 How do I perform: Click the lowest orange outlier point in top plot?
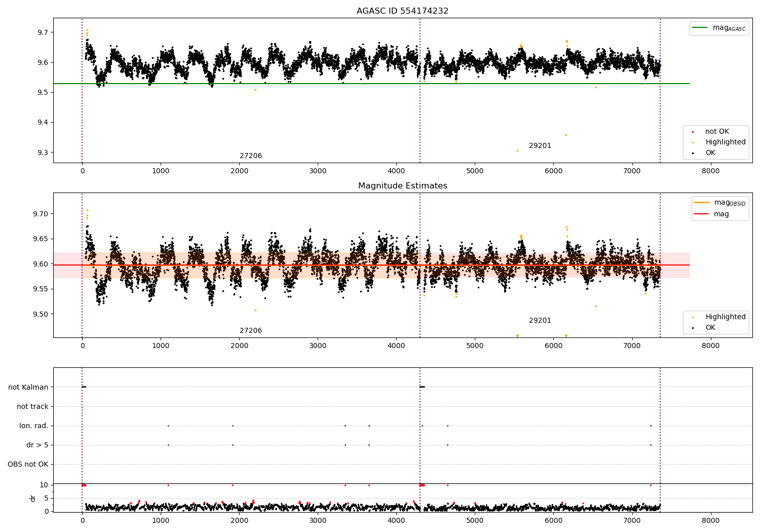click(517, 150)
